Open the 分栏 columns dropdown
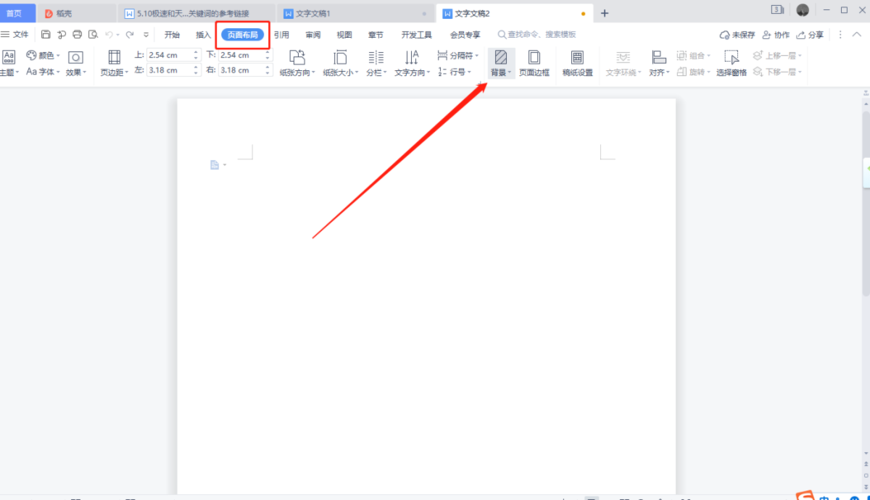 376,72
